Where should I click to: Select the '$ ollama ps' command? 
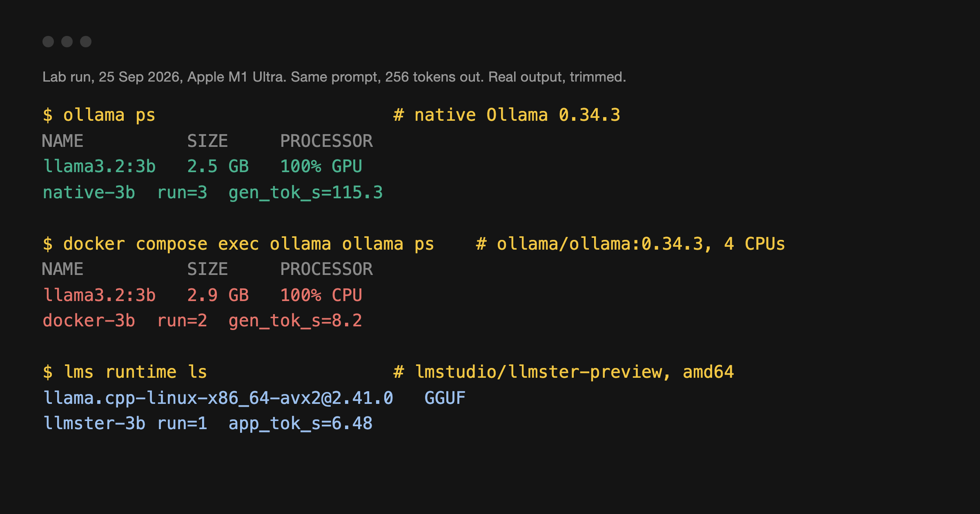pyautogui.click(x=99, y=115)
